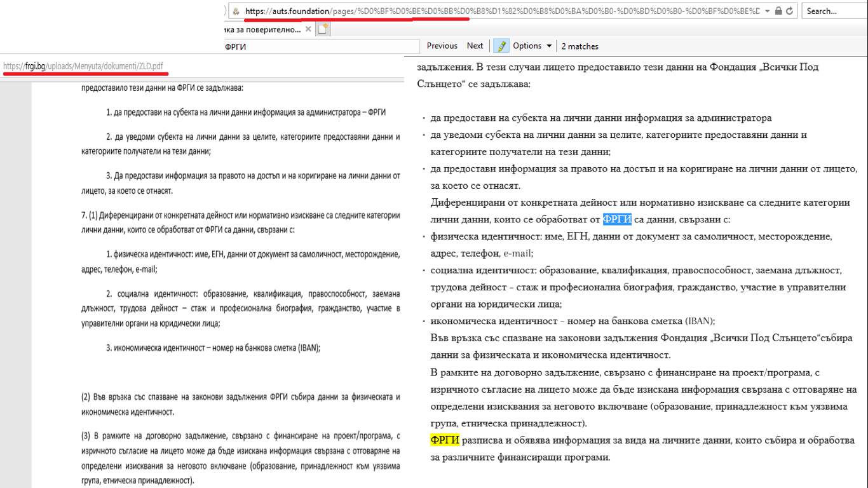
Task: Click the security lock icon in address bar
Action: pyautogui.click(x=778, y=11)
